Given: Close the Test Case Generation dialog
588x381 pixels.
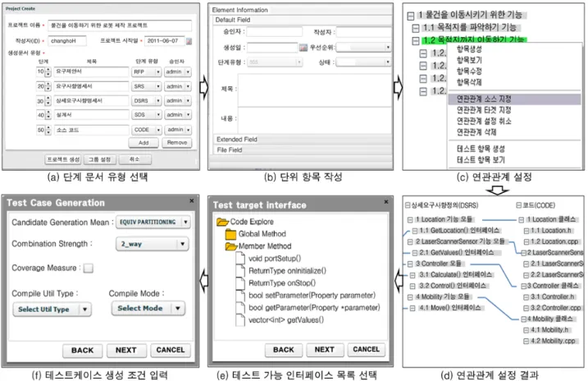Looking at the screenshot, I should [192, 201].
